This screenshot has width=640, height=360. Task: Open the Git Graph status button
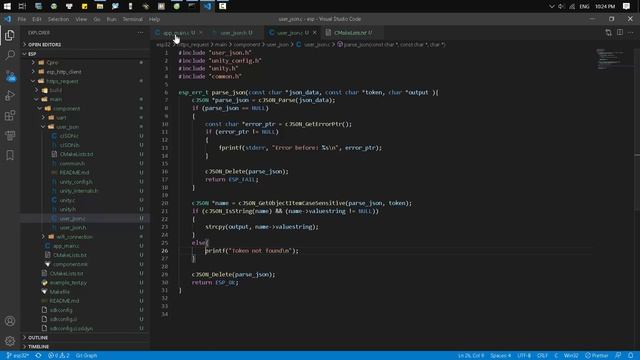[87, 356]
